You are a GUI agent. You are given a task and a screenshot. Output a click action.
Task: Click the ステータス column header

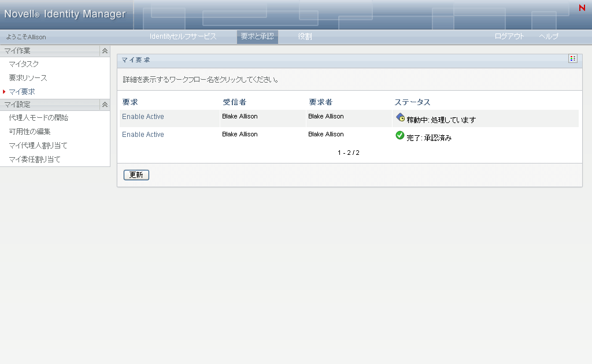(412, 102)
